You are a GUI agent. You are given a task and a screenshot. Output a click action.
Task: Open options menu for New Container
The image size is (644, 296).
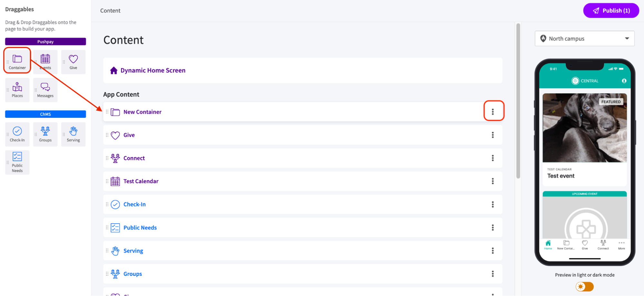tap(493, 112)
